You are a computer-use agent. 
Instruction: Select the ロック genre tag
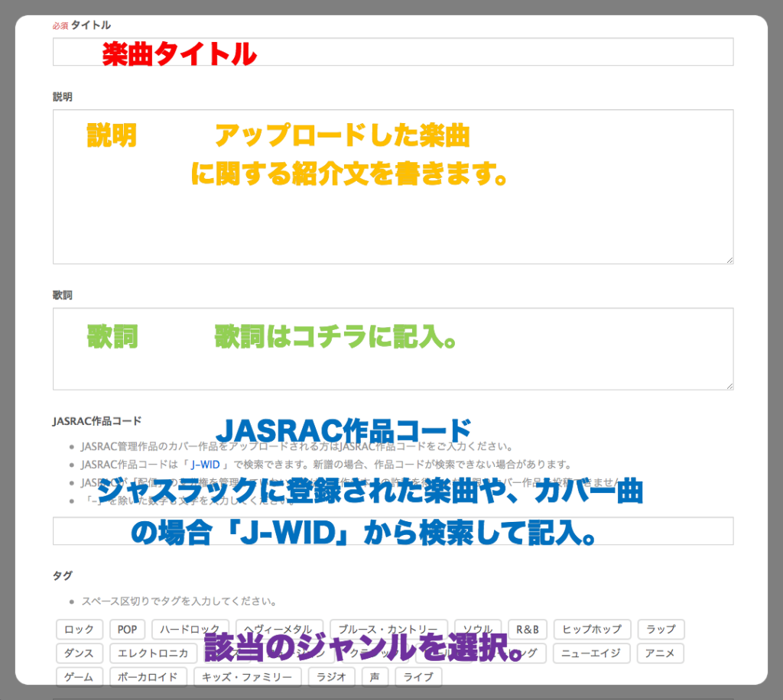click(80, 630)
